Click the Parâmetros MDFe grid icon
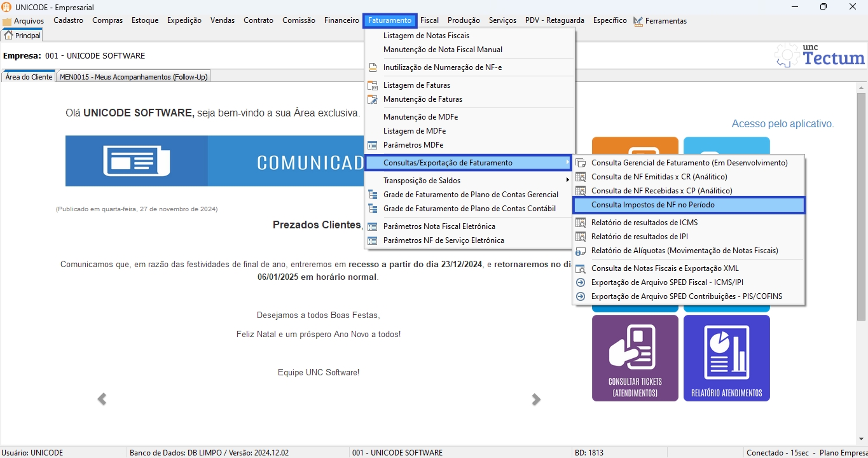Image resolution: width=868 pixels, height=458 pixels. pyautogui.click(x=373, y=145)
